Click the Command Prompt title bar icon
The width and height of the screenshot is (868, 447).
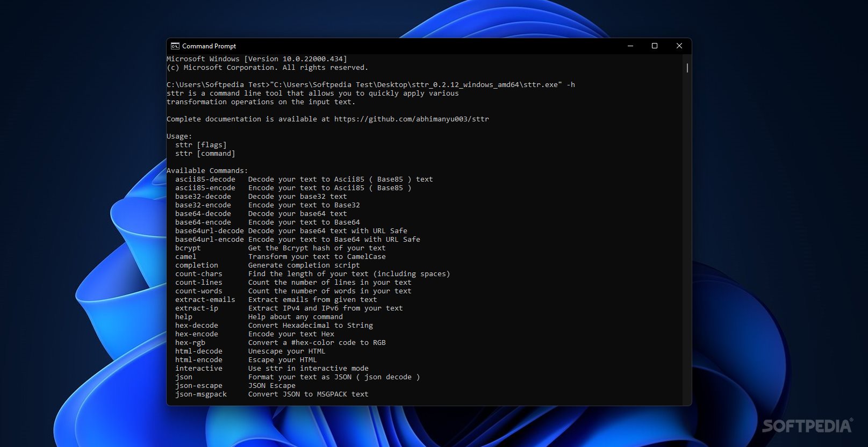pyautogui.click(x=175, y=46)
